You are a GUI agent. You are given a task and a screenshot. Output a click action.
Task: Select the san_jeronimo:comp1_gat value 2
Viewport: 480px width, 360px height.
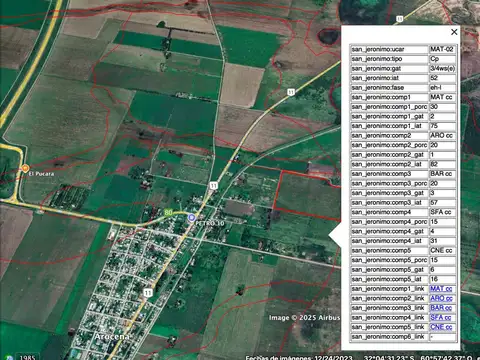442,116
